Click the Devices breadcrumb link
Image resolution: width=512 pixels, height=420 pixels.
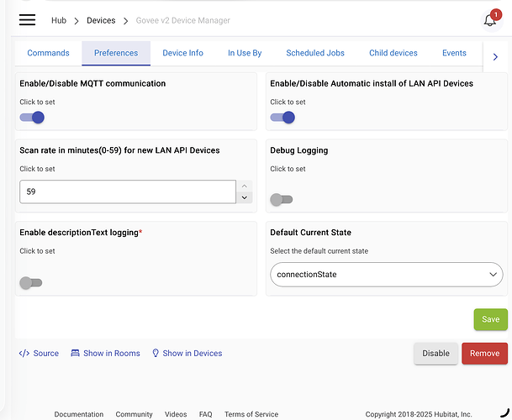pyautogui.click(x=101, y=20)
